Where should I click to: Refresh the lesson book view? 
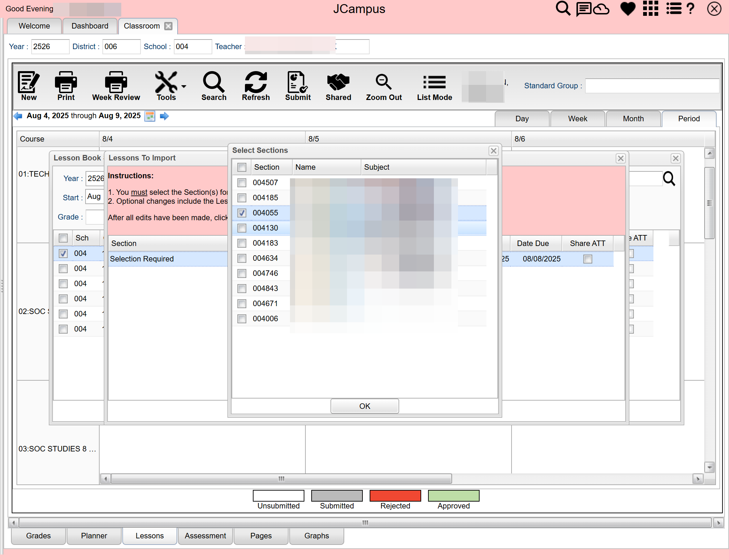(x=256, y=86)
